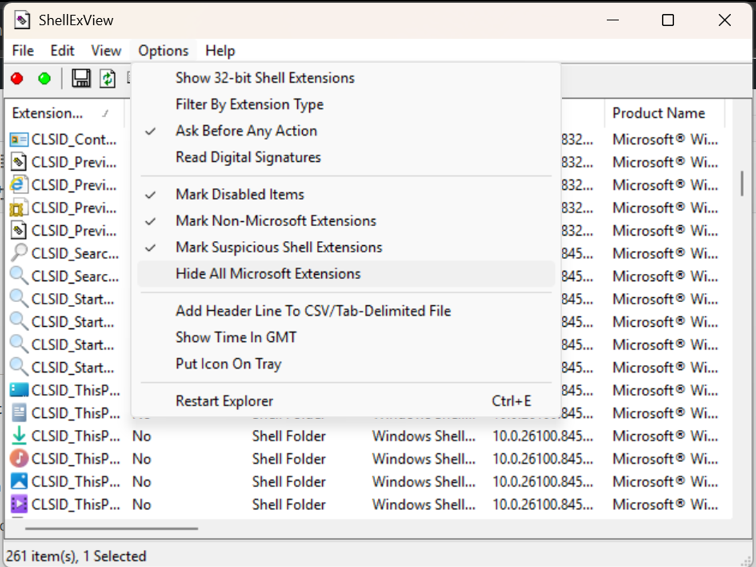This screenshot has height=567, width=756.
Task: Open the Edit menu
Action: (x=63, y=51)
